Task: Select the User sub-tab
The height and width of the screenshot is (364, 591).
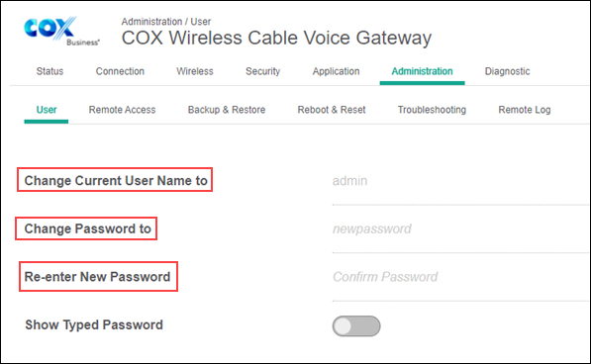Action: tap(47, 110)
